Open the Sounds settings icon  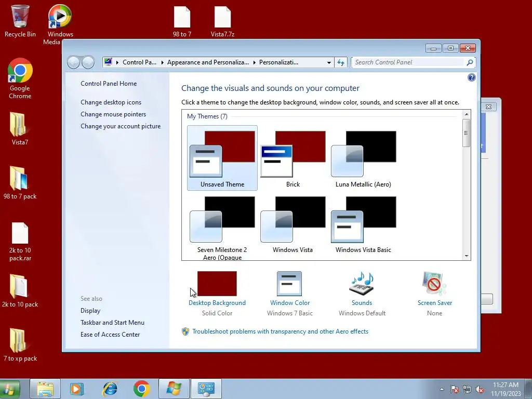click(362, 284)
